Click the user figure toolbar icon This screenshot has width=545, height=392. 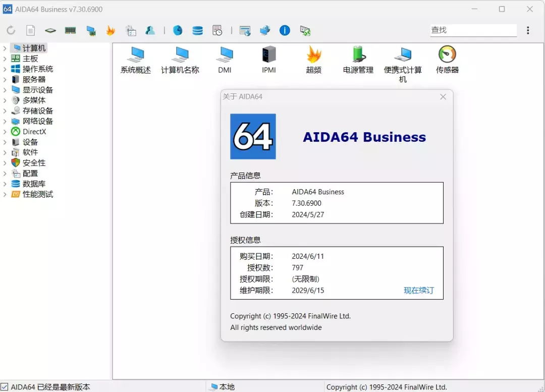[150, 31]
